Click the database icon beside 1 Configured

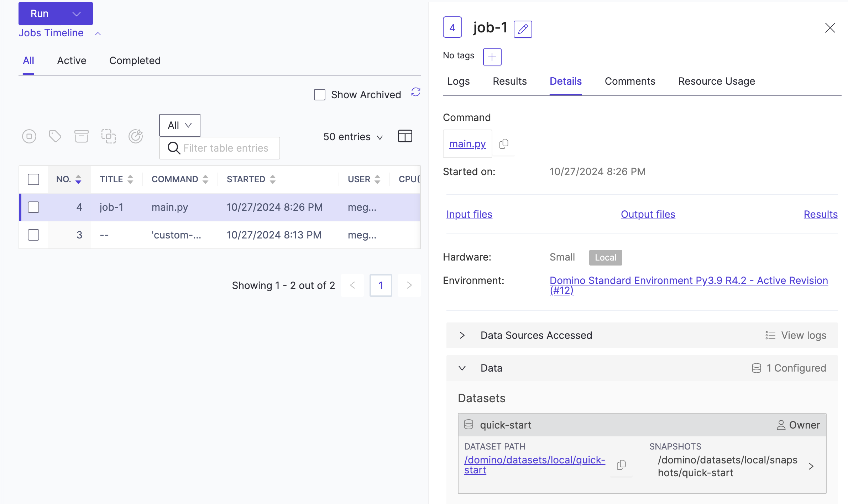(x=757, y=368)
